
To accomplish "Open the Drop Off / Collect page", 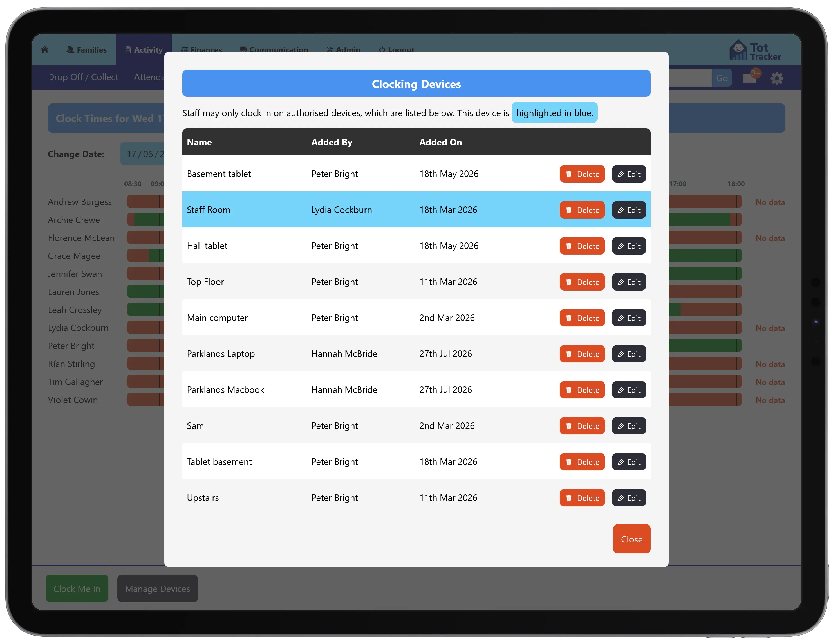I will 84,77.
